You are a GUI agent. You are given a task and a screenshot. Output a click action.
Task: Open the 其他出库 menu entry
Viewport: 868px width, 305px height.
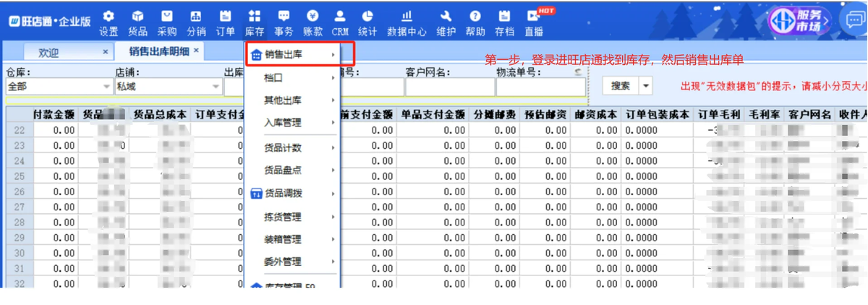(293, 100)
